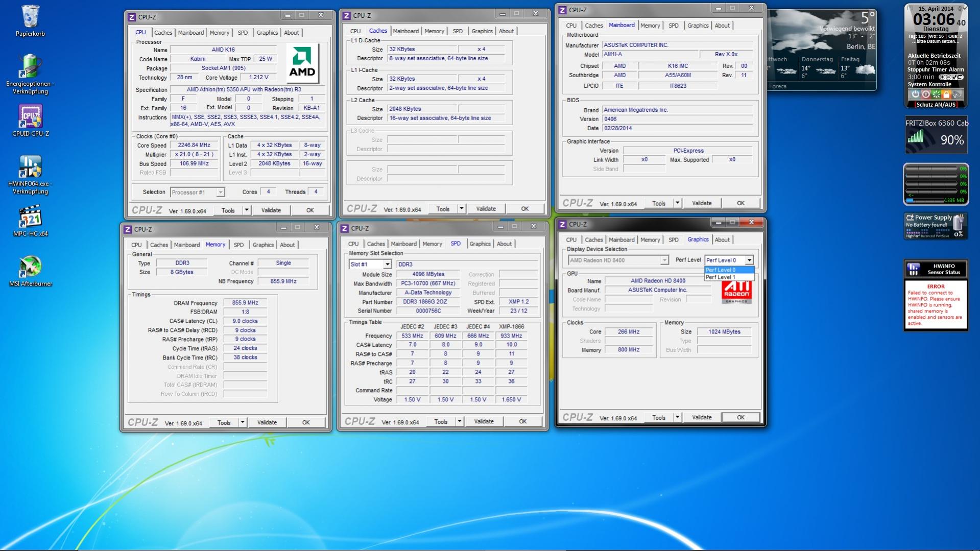Open Tools dropdown arrow in the Caches-tab window
This screenshot has width=980, height=551.
[462, 209]
